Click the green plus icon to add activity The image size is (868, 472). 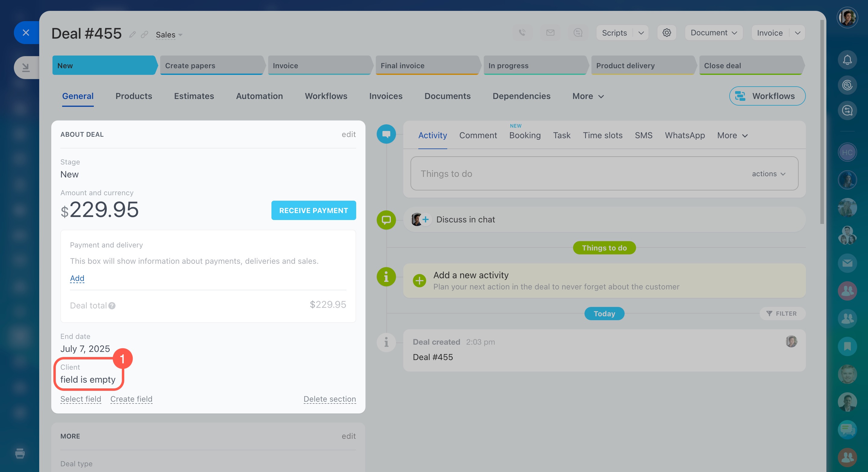[x=419, y=280]
